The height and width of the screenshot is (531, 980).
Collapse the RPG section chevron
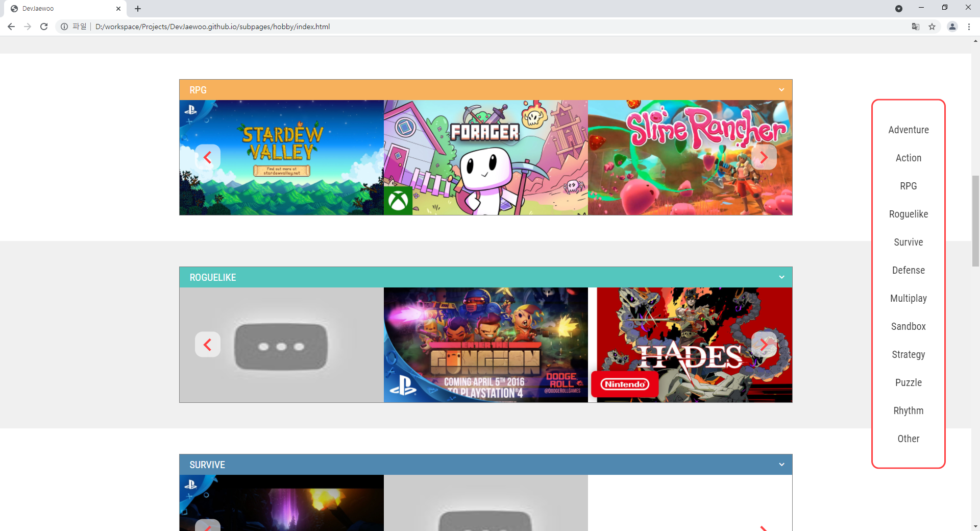(x=781, y=90)
